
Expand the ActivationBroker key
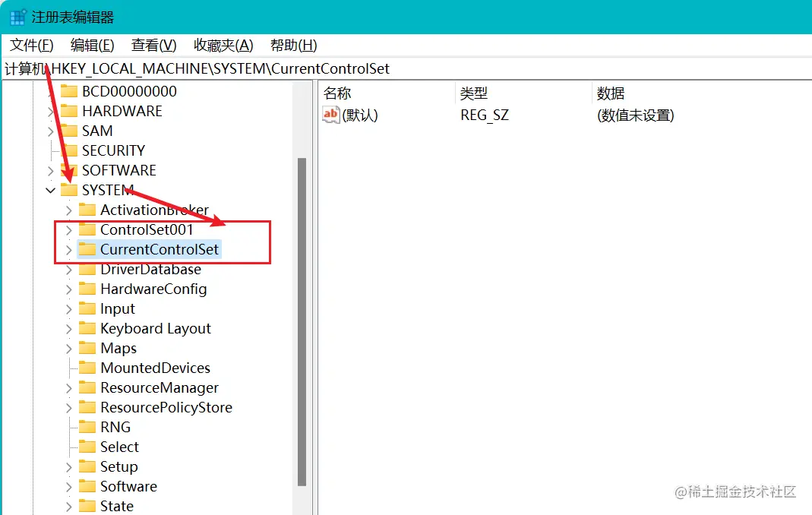point(69,210)
